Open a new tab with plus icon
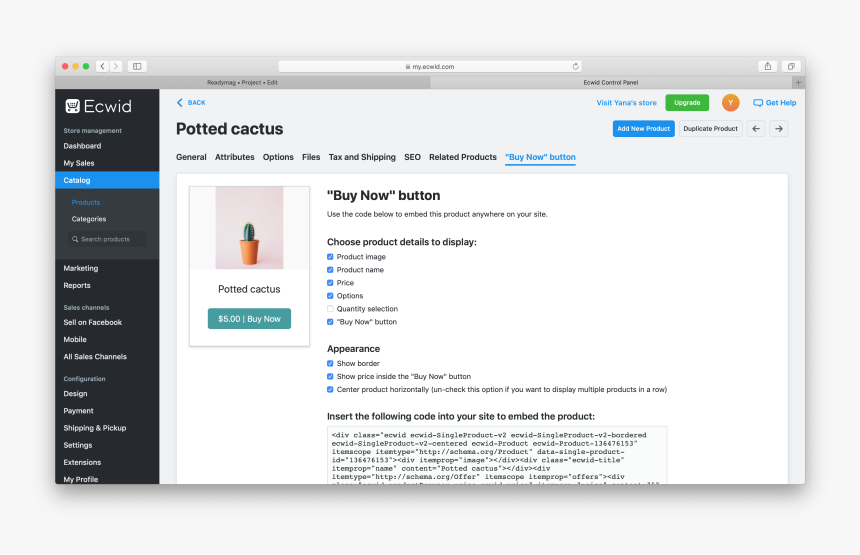 (797, 82)
